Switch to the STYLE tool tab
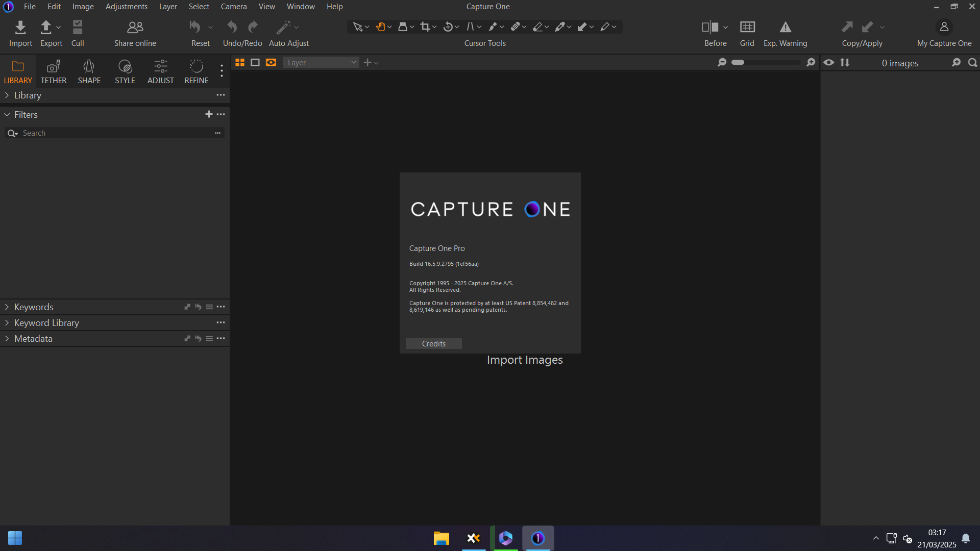 (125, 72)
